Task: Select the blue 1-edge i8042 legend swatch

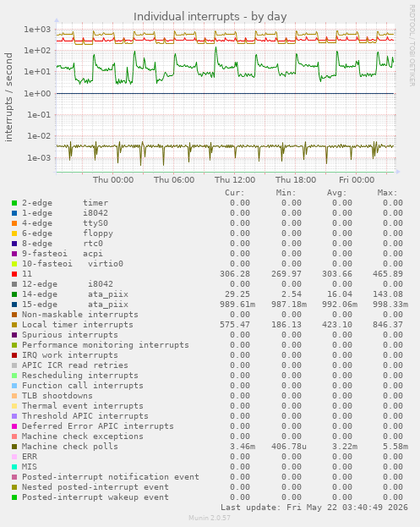Action: coord(14,213)
